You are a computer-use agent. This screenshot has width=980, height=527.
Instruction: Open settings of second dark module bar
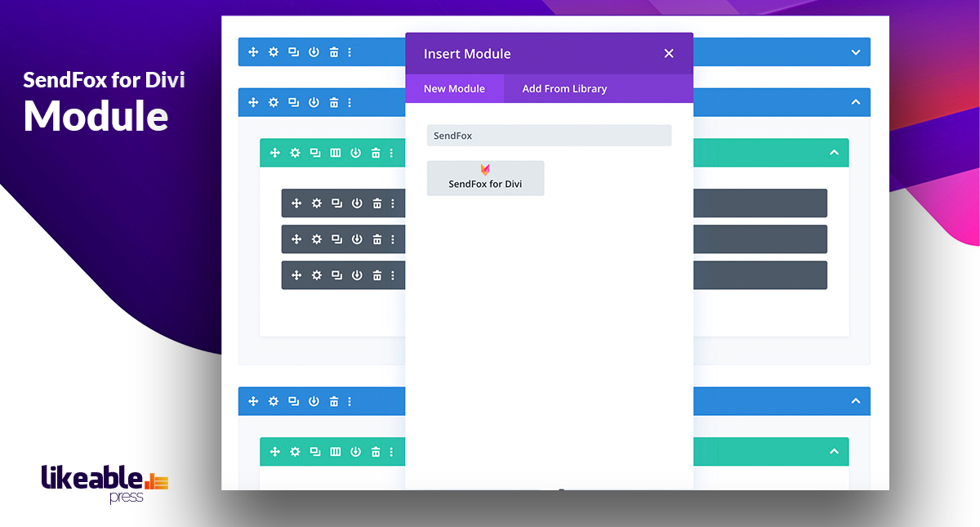pyautogui.click(x=317, y=239)
